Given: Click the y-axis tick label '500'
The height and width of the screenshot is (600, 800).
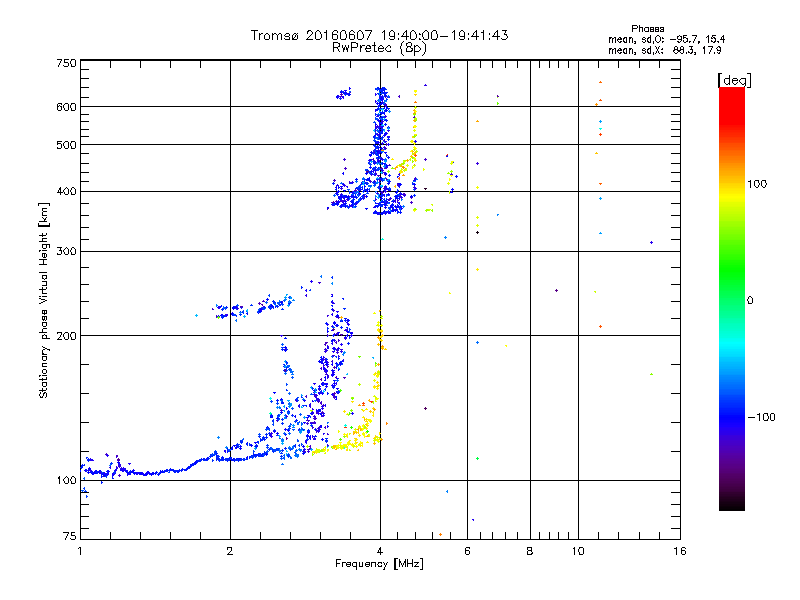Looking at the screenshot, I should pos(66,145).
